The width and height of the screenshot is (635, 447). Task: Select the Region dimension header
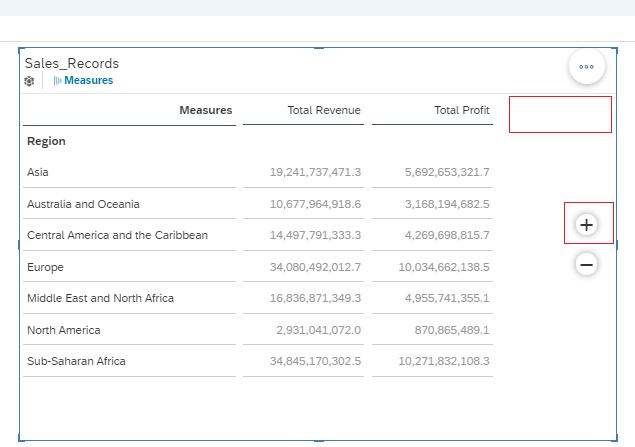click(x=46, y=141)
